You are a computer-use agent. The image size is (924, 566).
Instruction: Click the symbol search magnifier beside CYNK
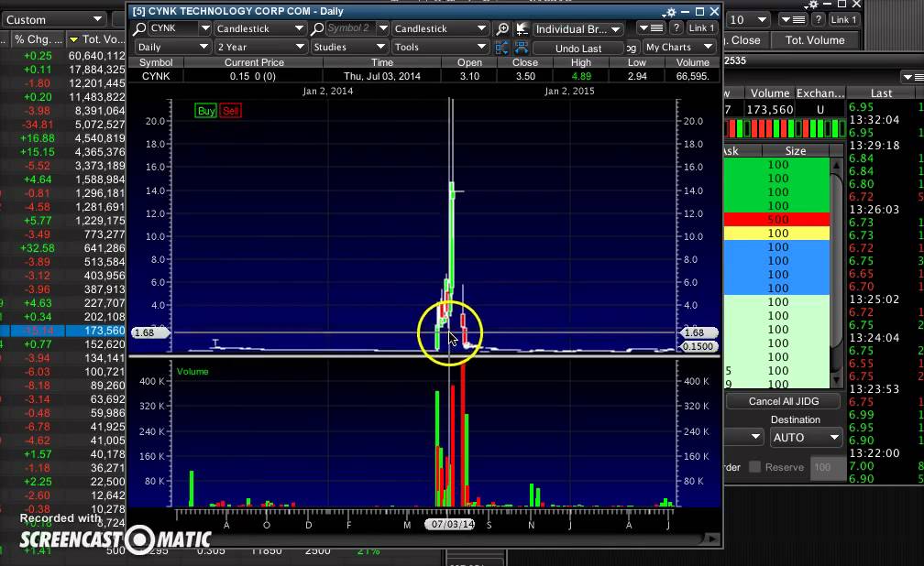[139, 28]
